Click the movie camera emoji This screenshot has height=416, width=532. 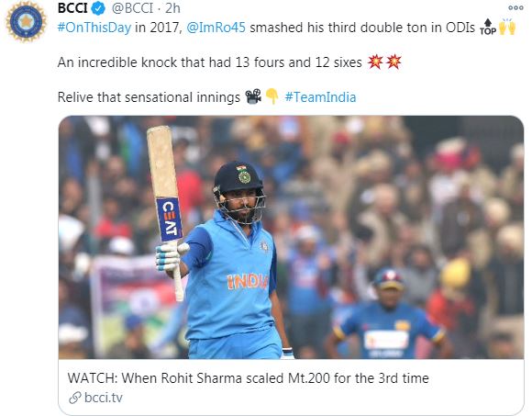point(253,96)
